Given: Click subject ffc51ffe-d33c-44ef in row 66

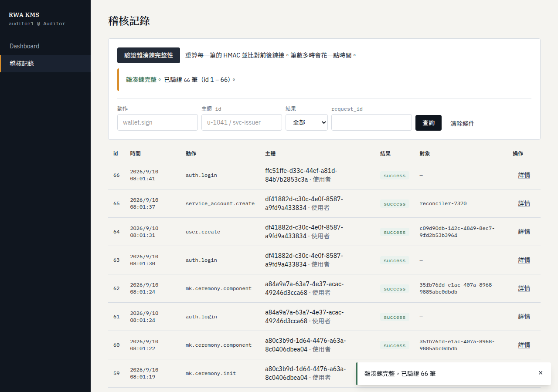Looking at the screenshot, I should [x=301, y=175].
